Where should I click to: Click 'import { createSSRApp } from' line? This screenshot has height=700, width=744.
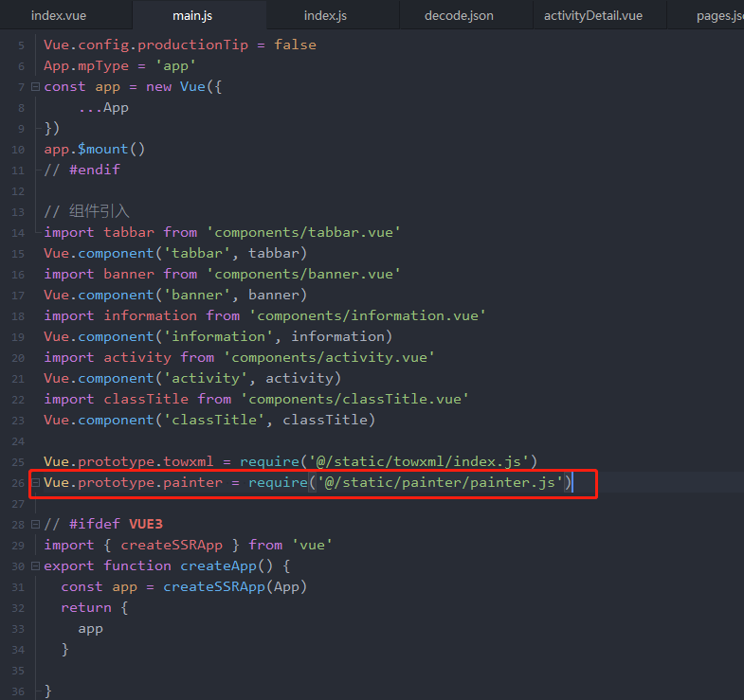[x=188, y=546]
